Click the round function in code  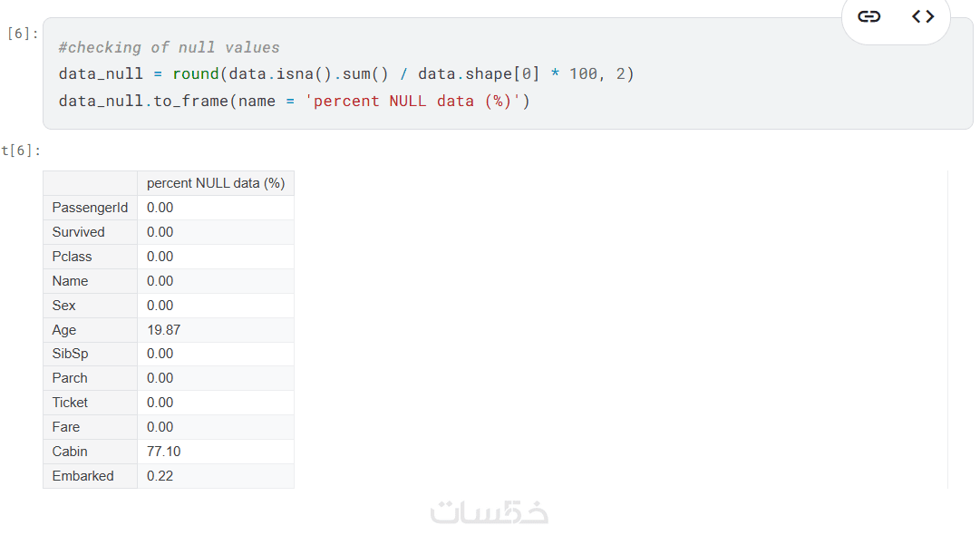click(x=196, y=73)
